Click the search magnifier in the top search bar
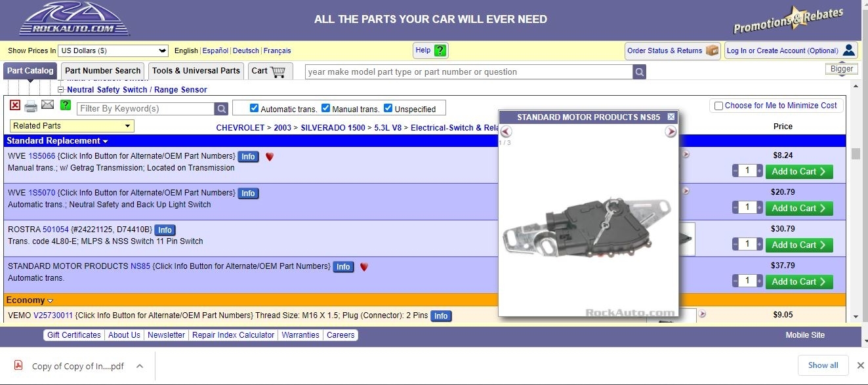Viewport: 868px width, 385px height. pos(640,72)
